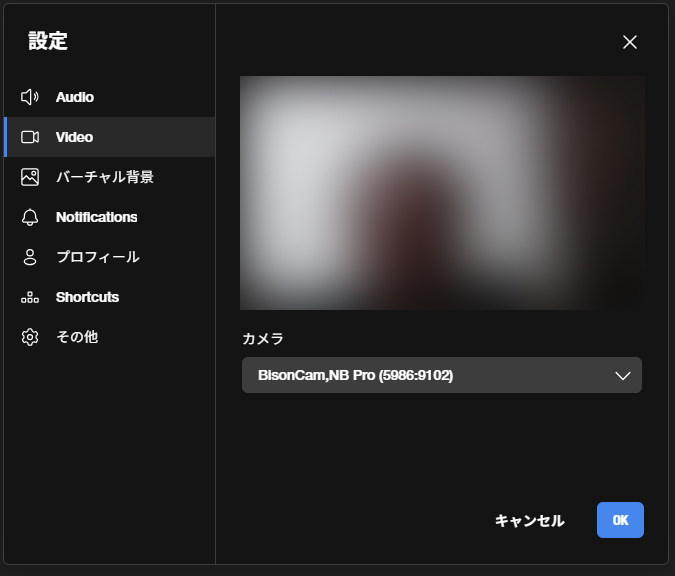Click the キャンセル button
The height and width of the screenshot is (576, 675).
click(529, 520)
